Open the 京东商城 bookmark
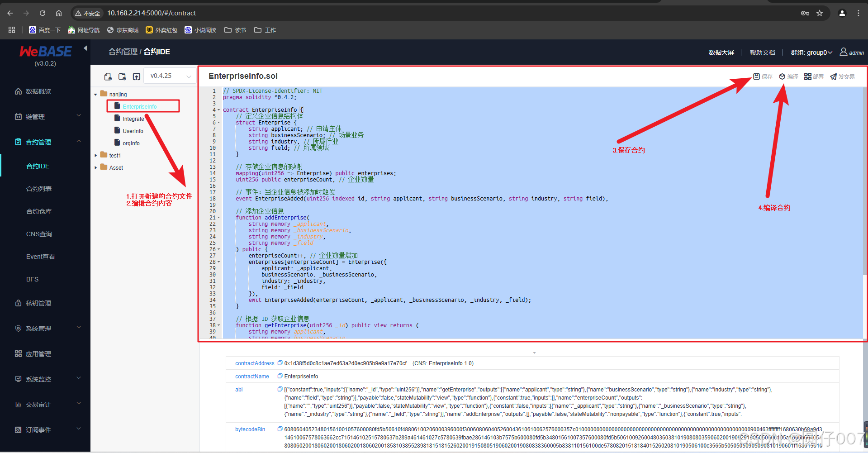Screen dimensions: 868x453 (x=123, y=30)
